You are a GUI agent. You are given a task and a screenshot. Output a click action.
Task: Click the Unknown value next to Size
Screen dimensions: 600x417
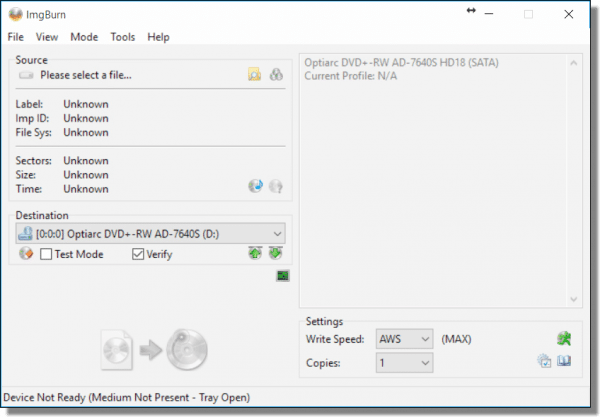click(x=86, y=175)
